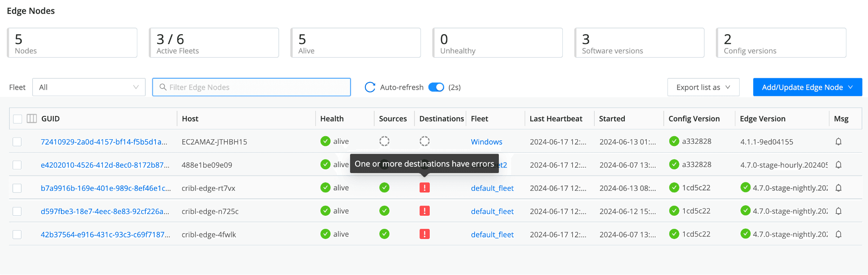The height and width of the screenshot is (275, 868).
Task: Open the Fleet dropdown showing All
Action: (x=89, y=87)
